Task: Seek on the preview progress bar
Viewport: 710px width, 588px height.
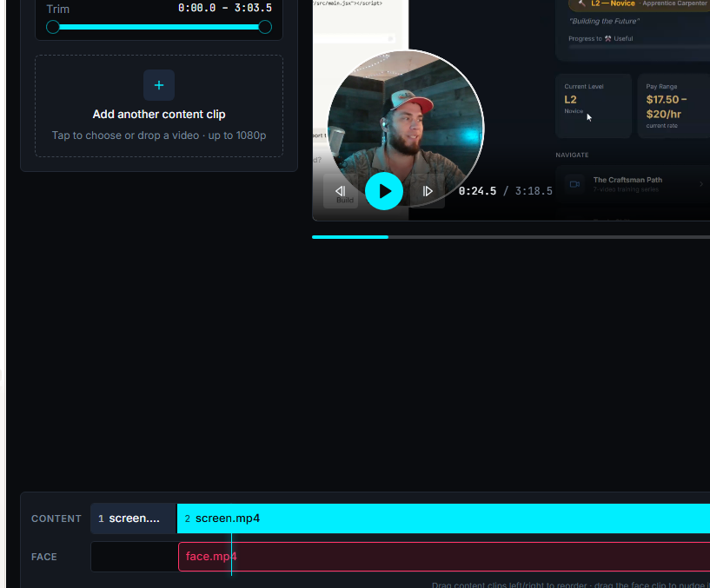Action: click(x=511, y=237)
